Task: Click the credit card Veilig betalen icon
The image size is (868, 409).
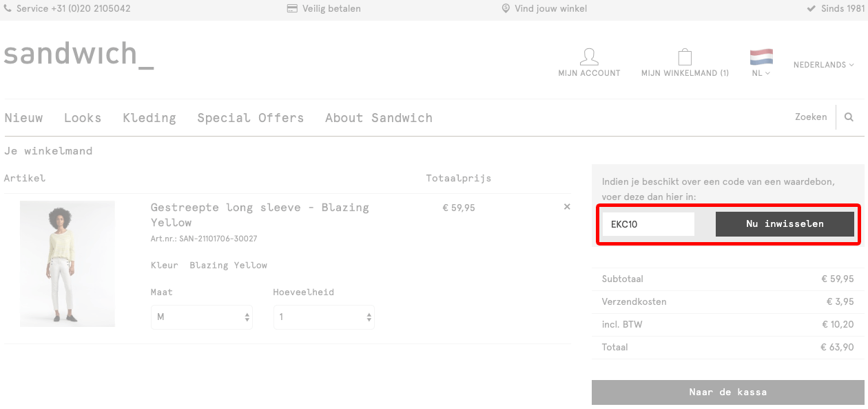Action: 292,9
